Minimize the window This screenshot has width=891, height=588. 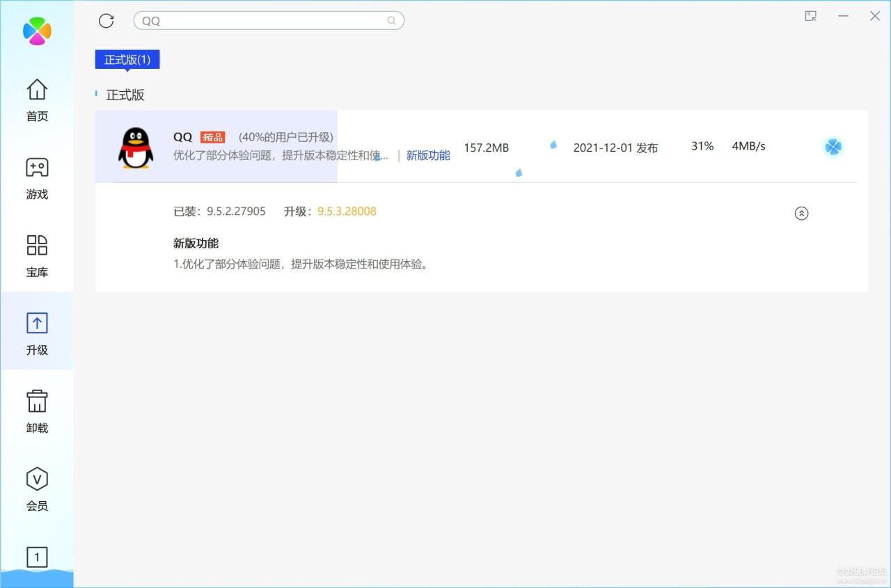(843, 15)
